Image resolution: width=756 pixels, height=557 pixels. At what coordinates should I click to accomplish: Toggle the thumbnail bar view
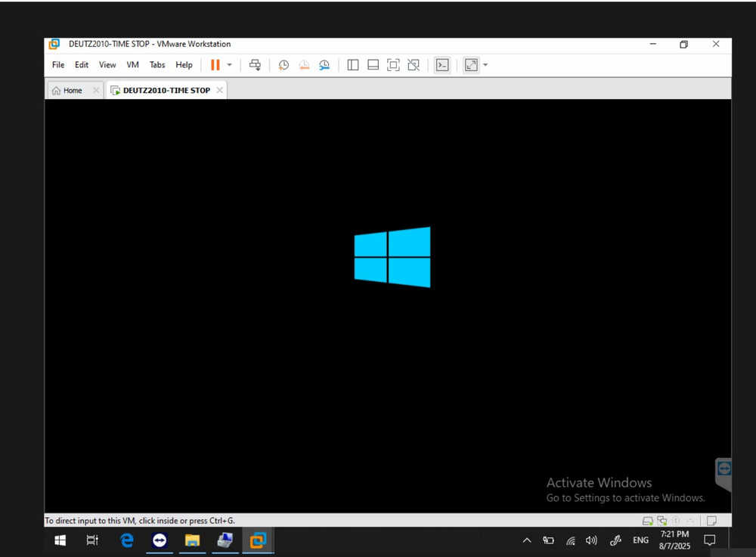point(373,65)
